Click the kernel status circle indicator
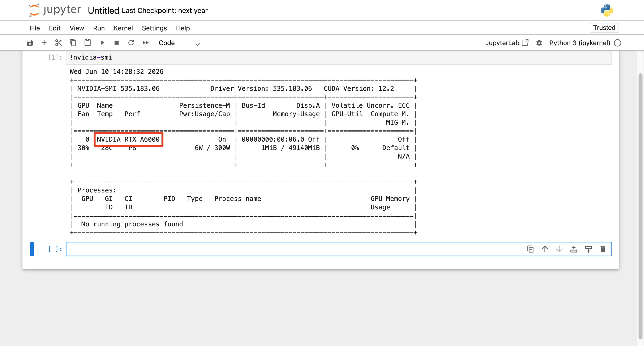Image resolution: width=644 pixels, height=346 pixels. coord(618,43)
